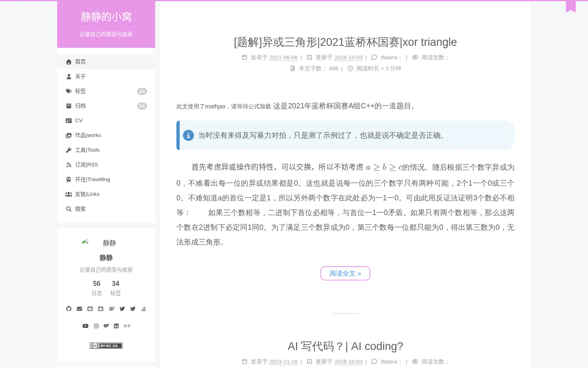Click the 本文字数 886 word count
This screenshot has height=368, width=588.
pos(314,69)
